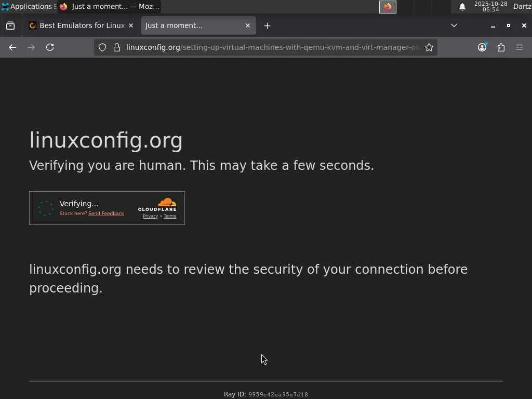Click the panel clock showing 06:54
Screen dimensions: 532x399
pos(490,6)
